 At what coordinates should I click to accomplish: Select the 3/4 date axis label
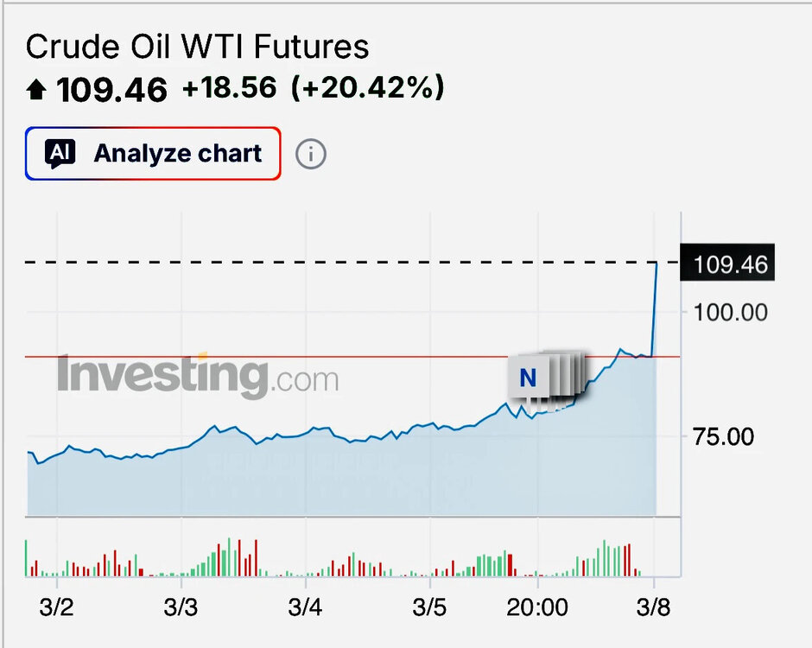click(305, 607)
